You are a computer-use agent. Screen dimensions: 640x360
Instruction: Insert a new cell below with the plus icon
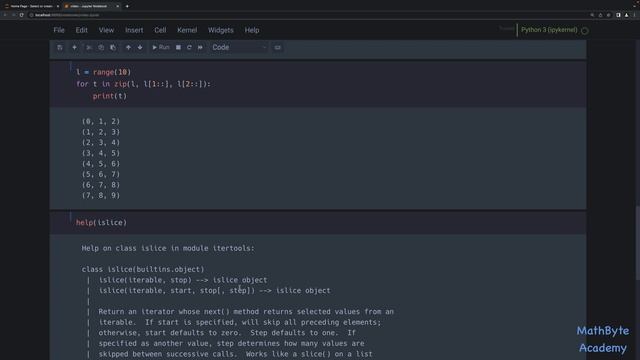coord(74,47)
